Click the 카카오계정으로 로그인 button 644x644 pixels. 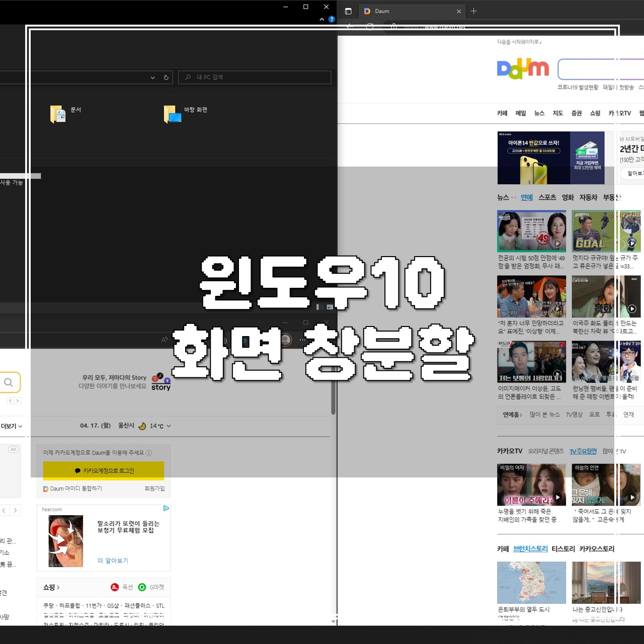[x=104, y=470]
